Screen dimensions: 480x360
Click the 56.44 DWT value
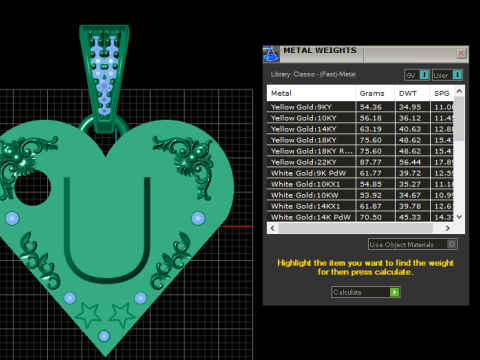(410, 162)
